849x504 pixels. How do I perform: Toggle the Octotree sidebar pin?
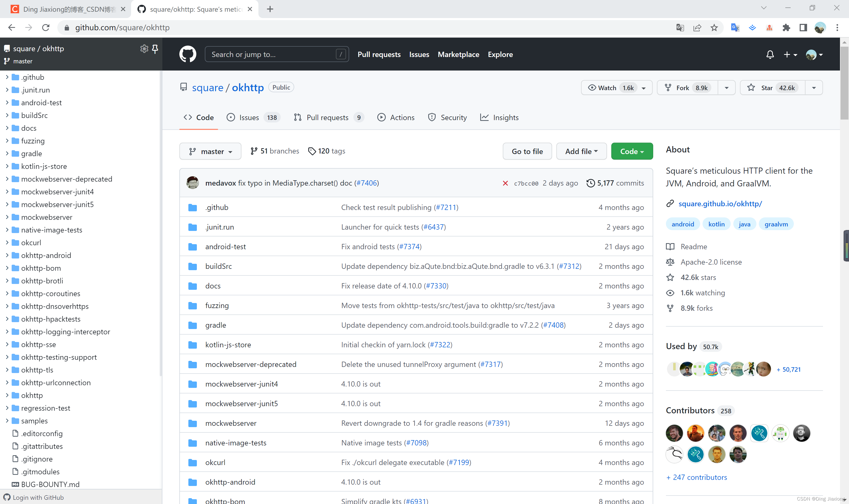click(x=155, y=49)
